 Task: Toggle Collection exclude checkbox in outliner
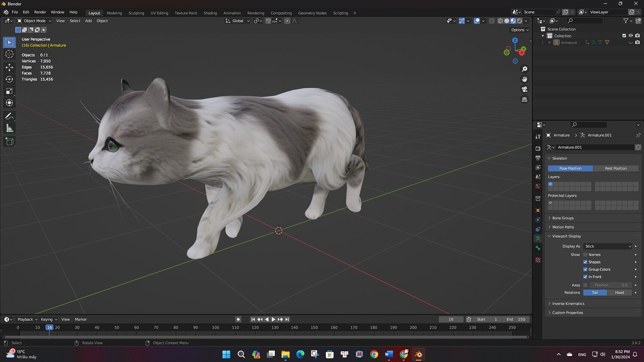click(x=624, y=36)
